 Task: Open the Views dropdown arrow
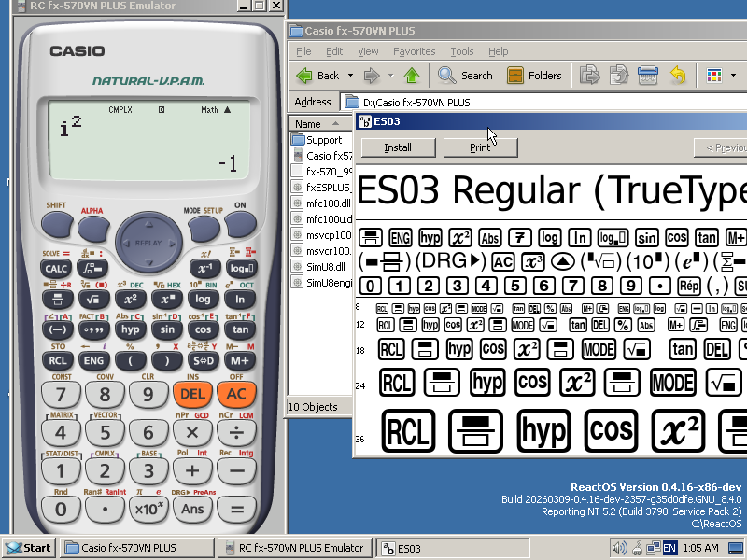pos(731,76)
